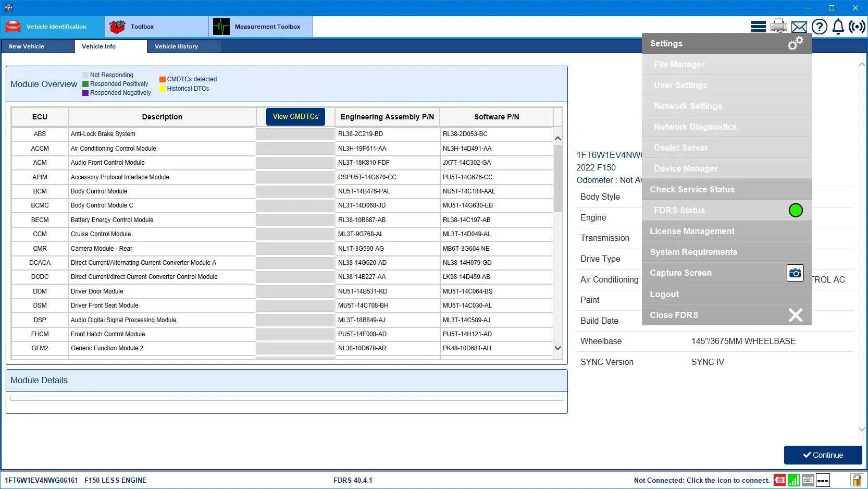Click the module table scrollbar thumb
The height and width of the screenshot is (489, 868).
point(557,178)
